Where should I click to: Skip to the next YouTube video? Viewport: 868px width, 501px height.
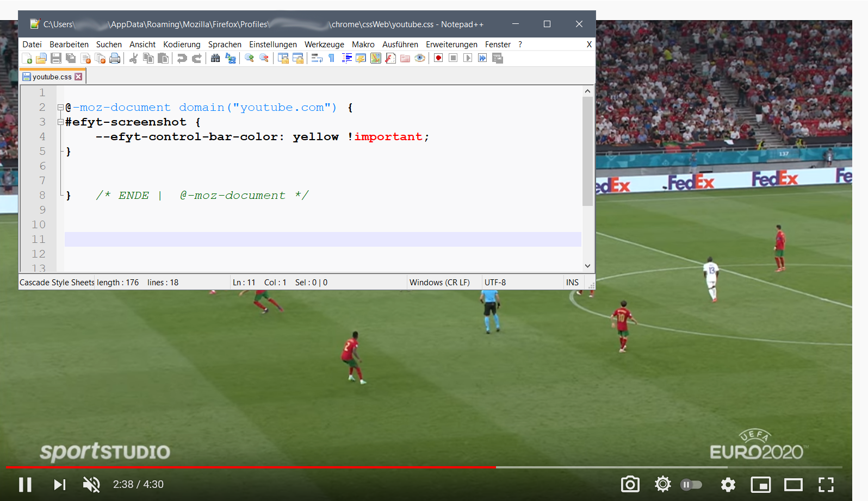click(59, 485)
